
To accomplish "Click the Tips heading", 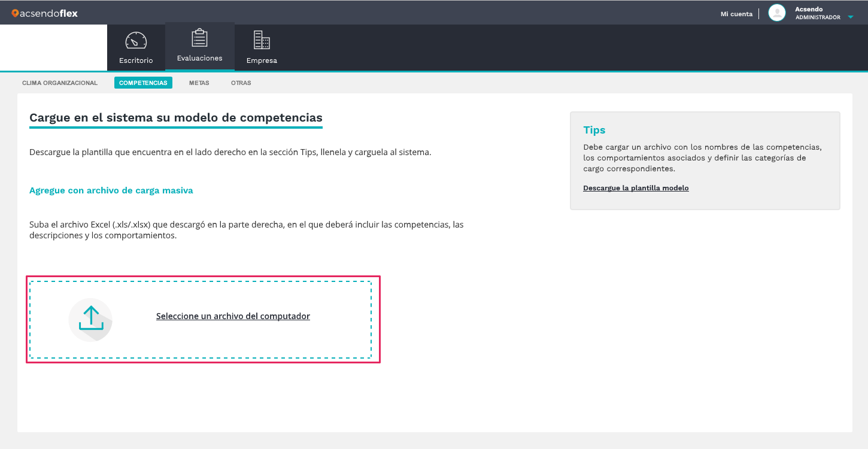I will pos(594,130).
